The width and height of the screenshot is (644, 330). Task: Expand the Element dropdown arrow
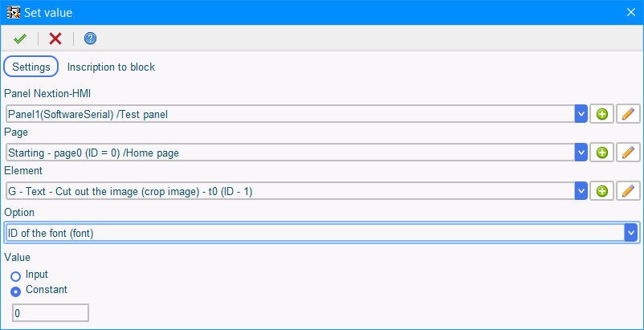[x=581, y=191]
